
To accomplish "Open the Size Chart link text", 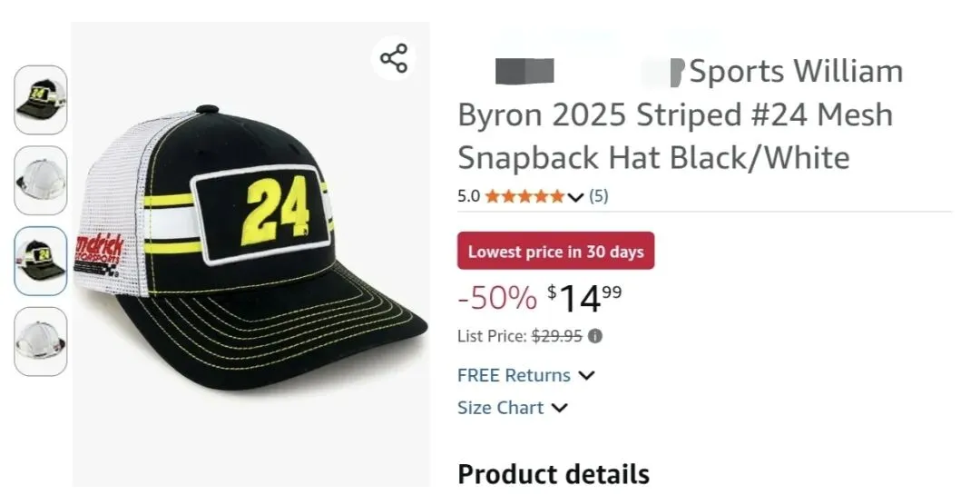I will tap(500, 408).
